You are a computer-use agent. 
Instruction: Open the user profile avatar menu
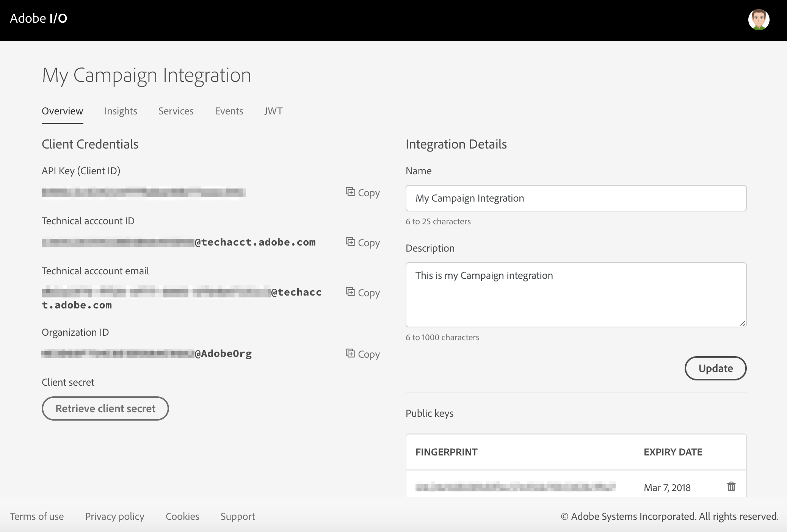pos(759,19)
